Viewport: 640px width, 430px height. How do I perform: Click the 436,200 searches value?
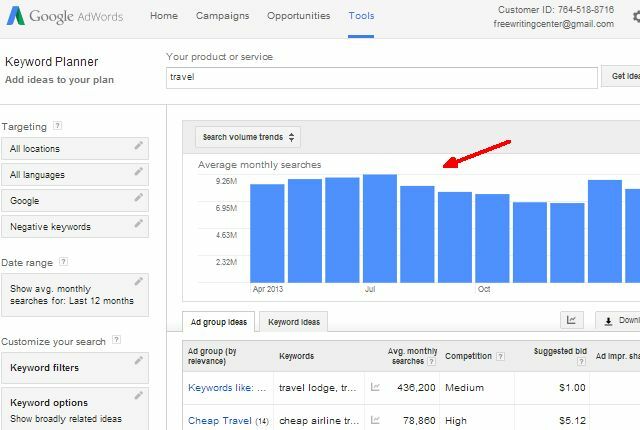[x=416, y=388]
